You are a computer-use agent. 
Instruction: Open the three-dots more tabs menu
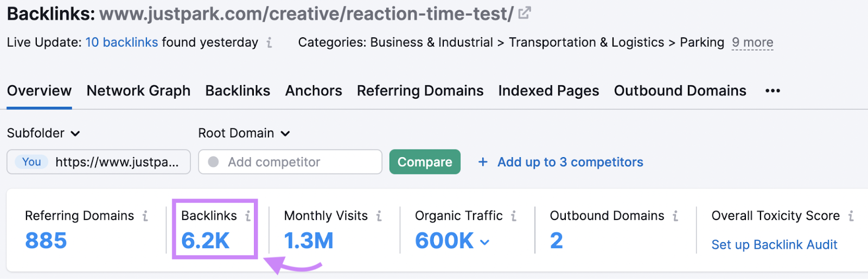pyautogui.click(x=773, y=91)
